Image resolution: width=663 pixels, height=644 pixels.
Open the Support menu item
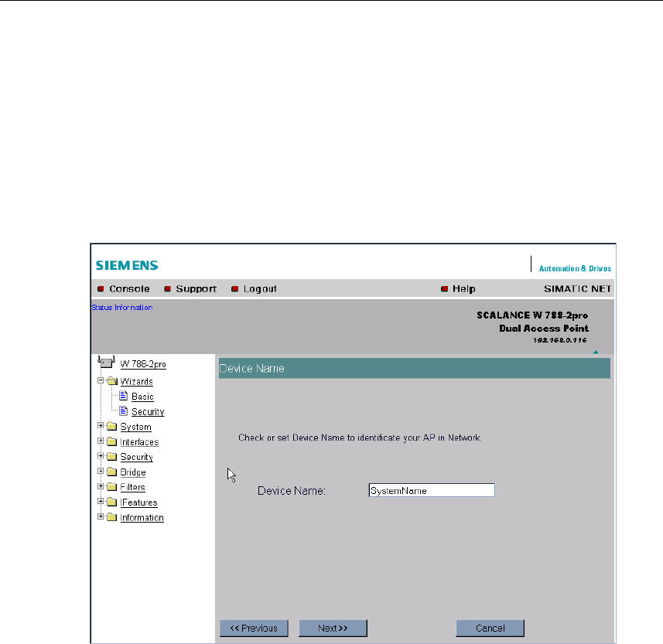click(197, 289)
